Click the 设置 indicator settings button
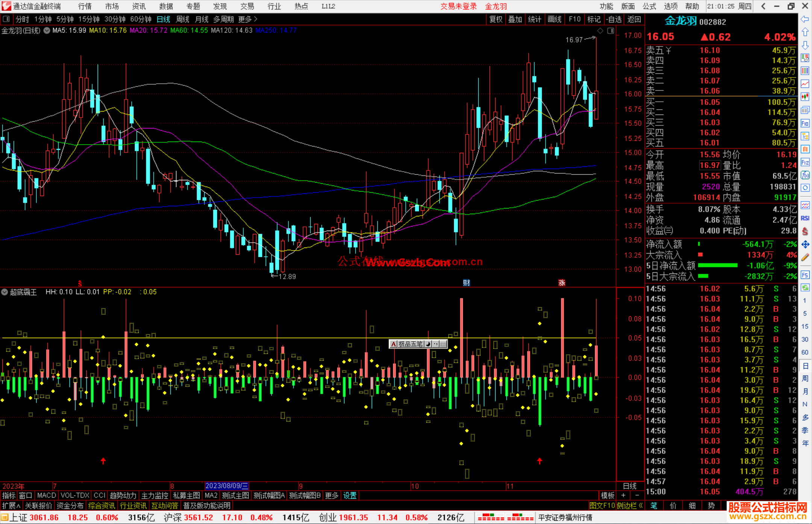812x524 pixels. [350, 495]
